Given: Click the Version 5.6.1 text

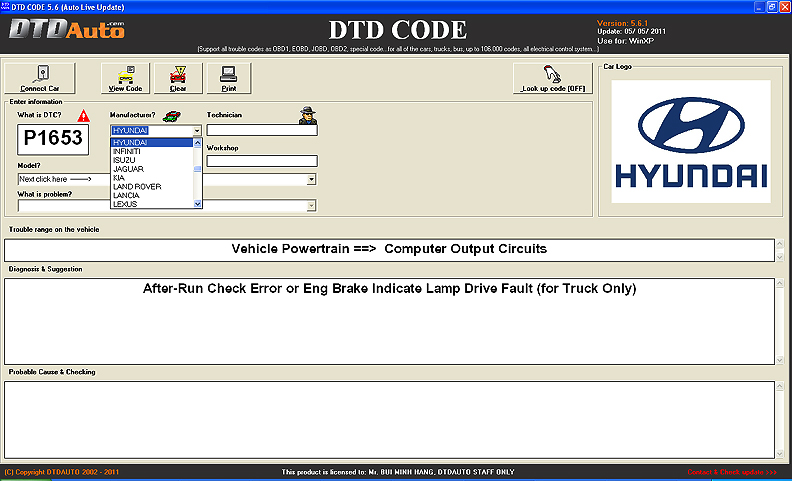Looking at the screenshot, I should point(622,23).
